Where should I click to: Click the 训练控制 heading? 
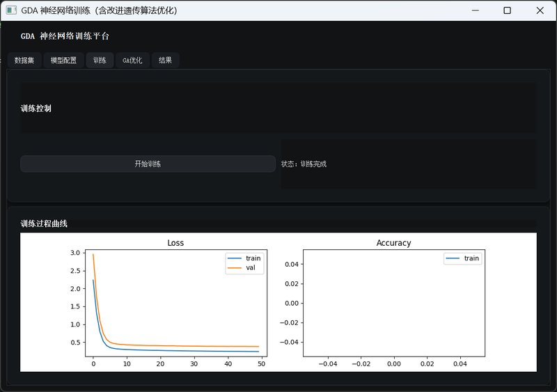click(x=36, y=109)
